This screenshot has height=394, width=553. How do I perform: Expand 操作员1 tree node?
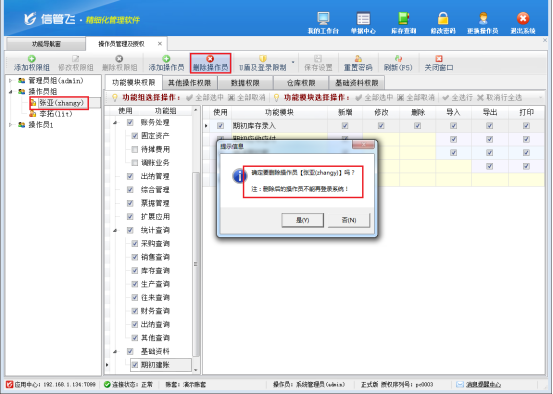pos(11,125)
